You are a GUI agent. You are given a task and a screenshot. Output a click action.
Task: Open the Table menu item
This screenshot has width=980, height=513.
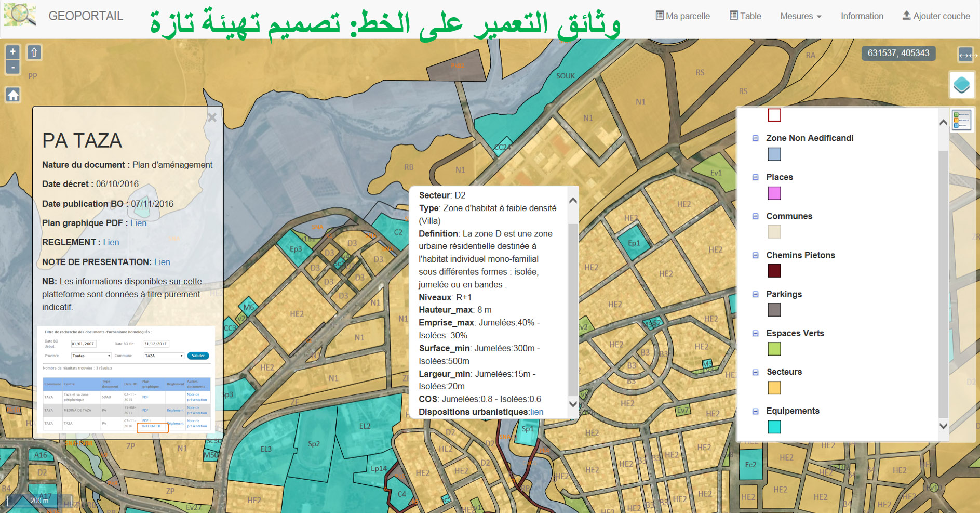745,16
